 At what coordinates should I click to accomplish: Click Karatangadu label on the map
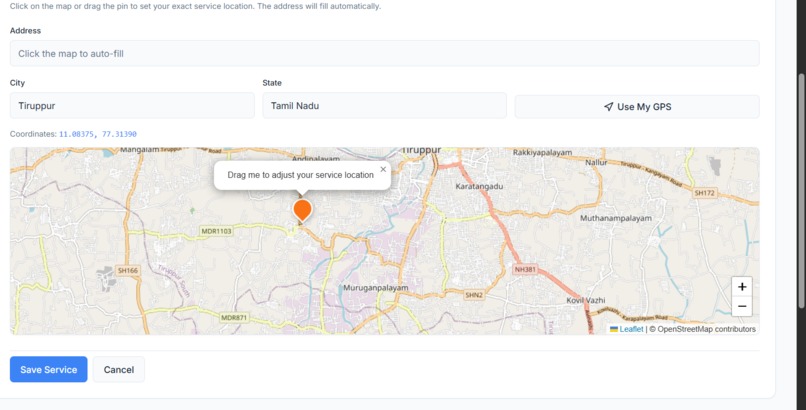tap(479, 187)
